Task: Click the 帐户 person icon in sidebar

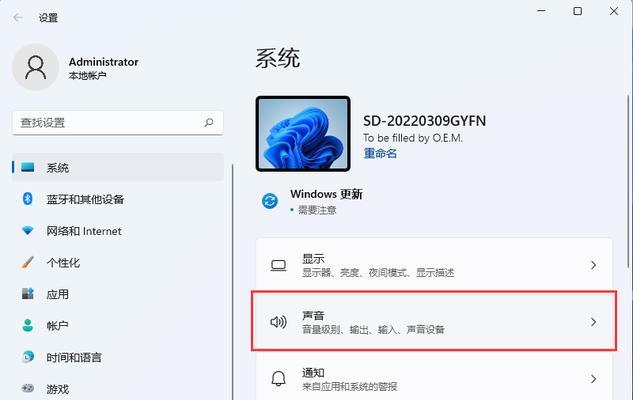Action: point(27,325)
